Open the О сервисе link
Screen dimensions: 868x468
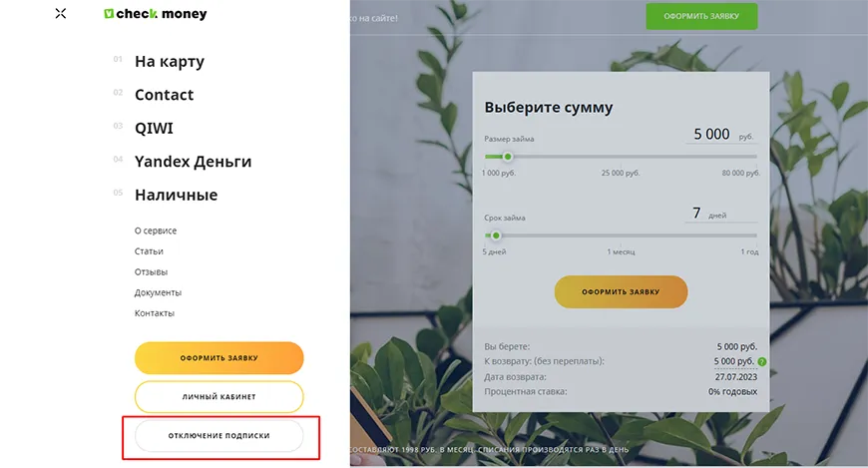(156, 231)
